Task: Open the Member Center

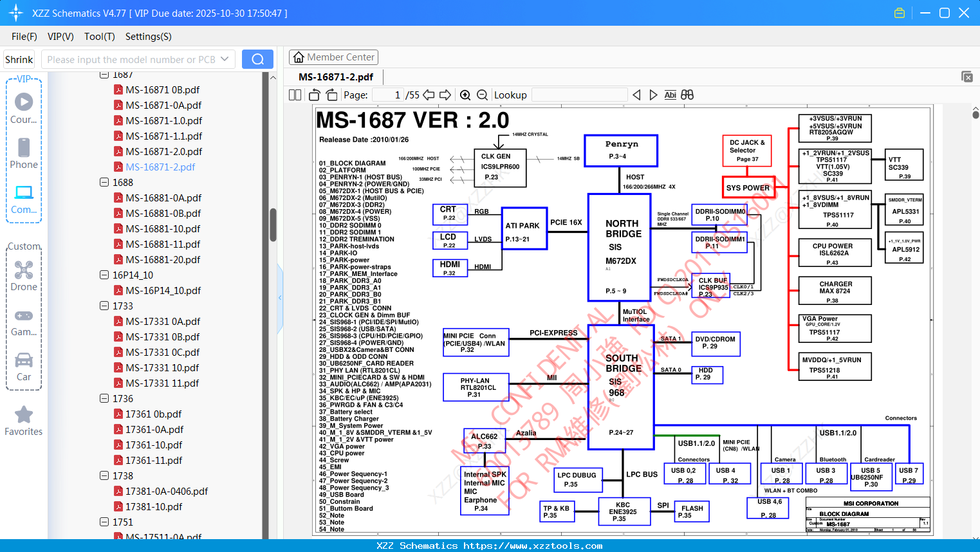Action: click(x=333, y=57)
